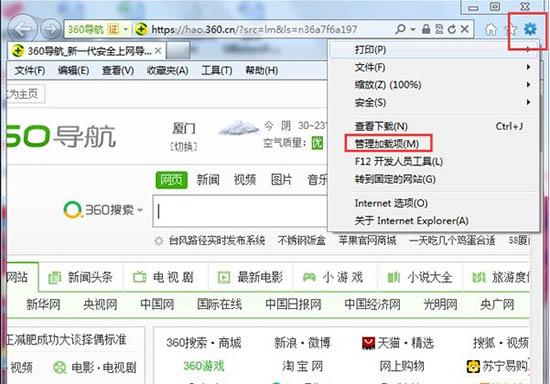The image size is (550, 384).
Task: Refresh the page with the reload icon
Action: (452, 29)
